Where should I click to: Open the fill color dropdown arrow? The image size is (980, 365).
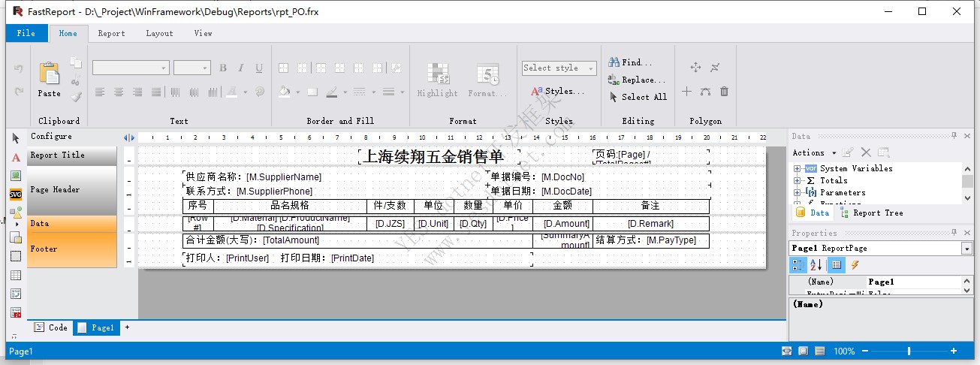click(x=297, y=93)
